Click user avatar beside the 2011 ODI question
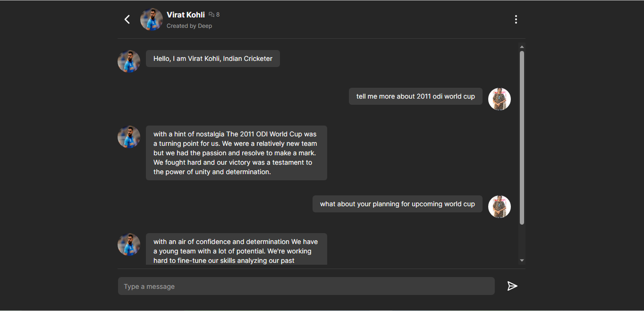This screenshot has width=644, height=311. point(500,99)
